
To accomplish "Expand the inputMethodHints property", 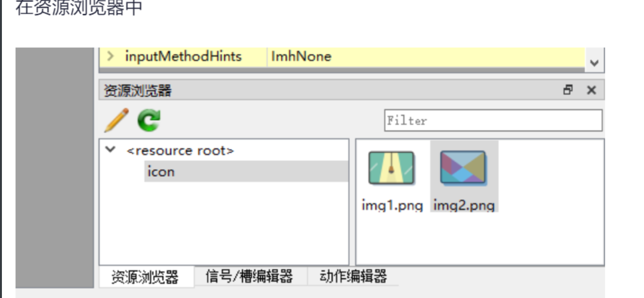I will point(111,56).
